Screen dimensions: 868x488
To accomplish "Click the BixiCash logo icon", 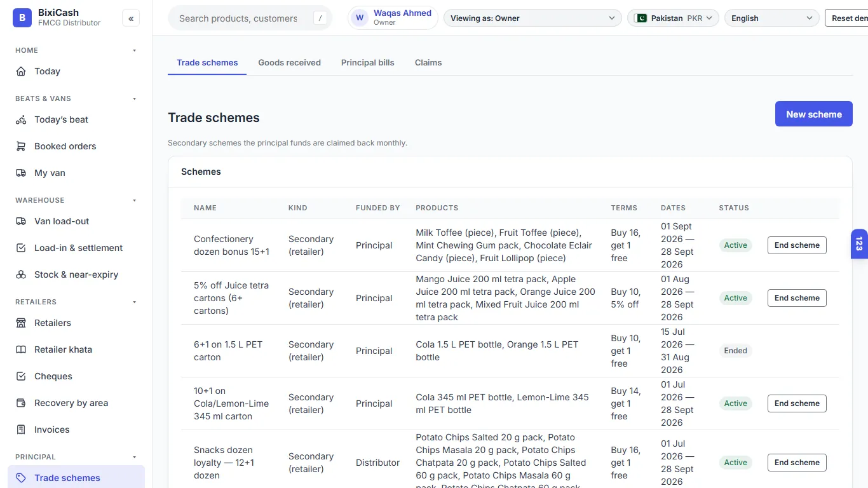I will [x=22, y=18].
